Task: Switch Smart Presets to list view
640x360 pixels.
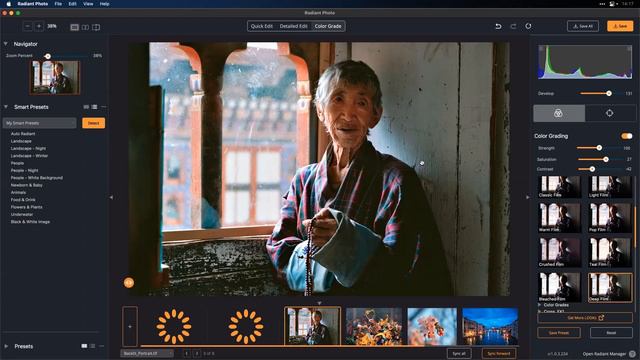Action: tap(94, 107)
